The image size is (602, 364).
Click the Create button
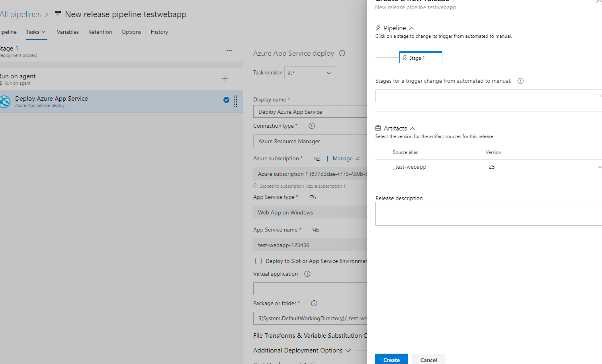[391, 359]
